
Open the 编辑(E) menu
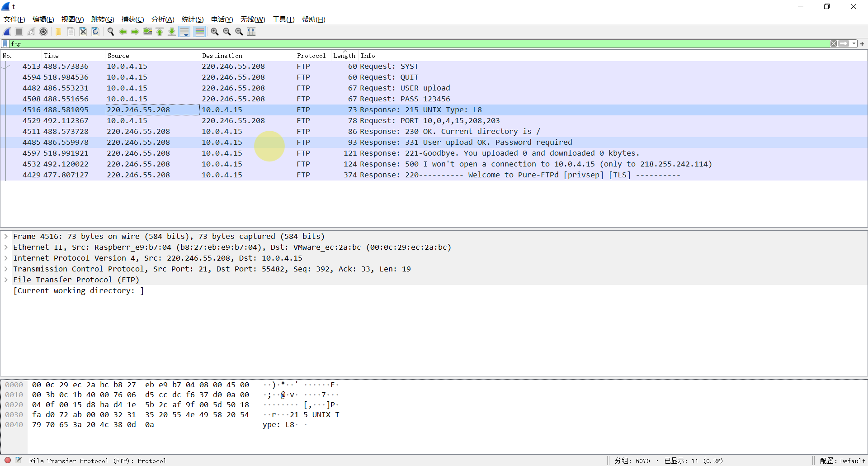43,19
